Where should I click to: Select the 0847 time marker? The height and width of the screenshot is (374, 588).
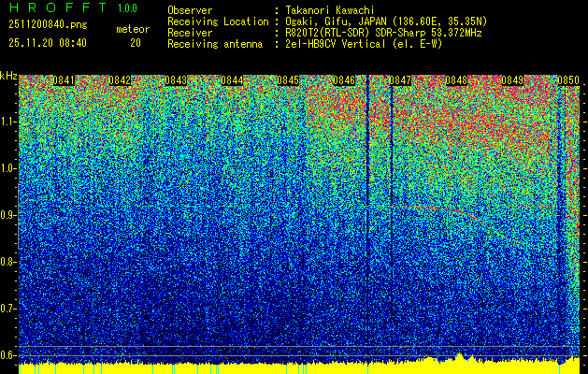pos(401,81)
